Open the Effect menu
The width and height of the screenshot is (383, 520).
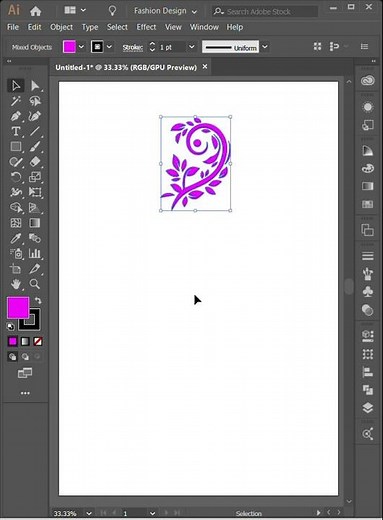(146, 27)
